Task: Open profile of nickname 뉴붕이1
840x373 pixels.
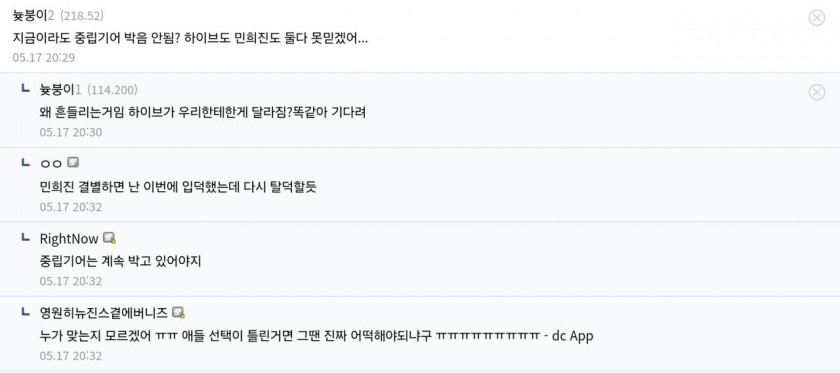Action: 60,89
